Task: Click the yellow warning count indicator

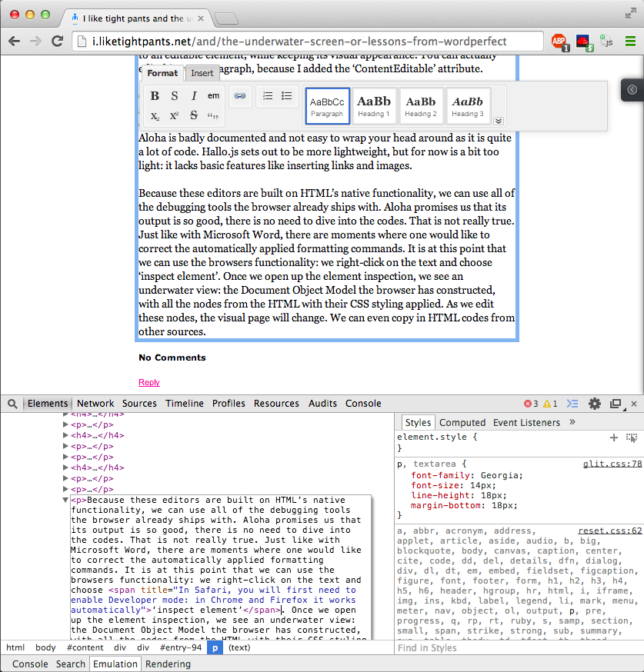Action: [x=550, y=404]
